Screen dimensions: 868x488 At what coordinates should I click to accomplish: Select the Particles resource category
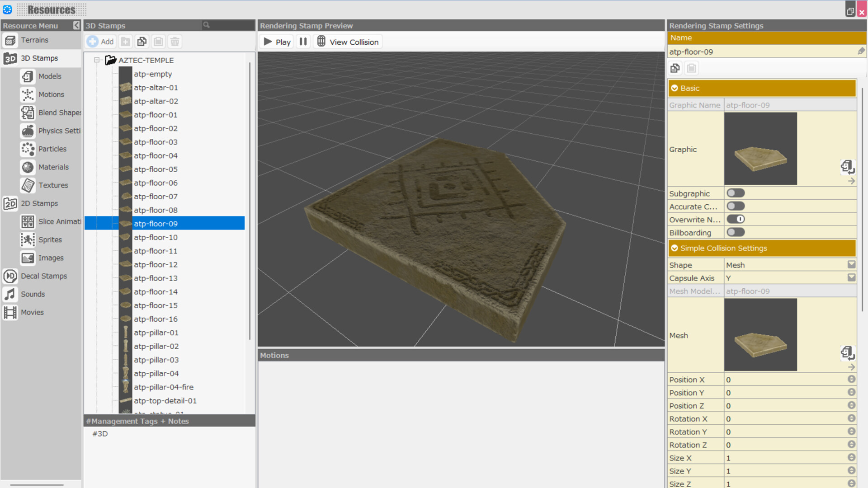pyautogui.click(x=52, y=149)
